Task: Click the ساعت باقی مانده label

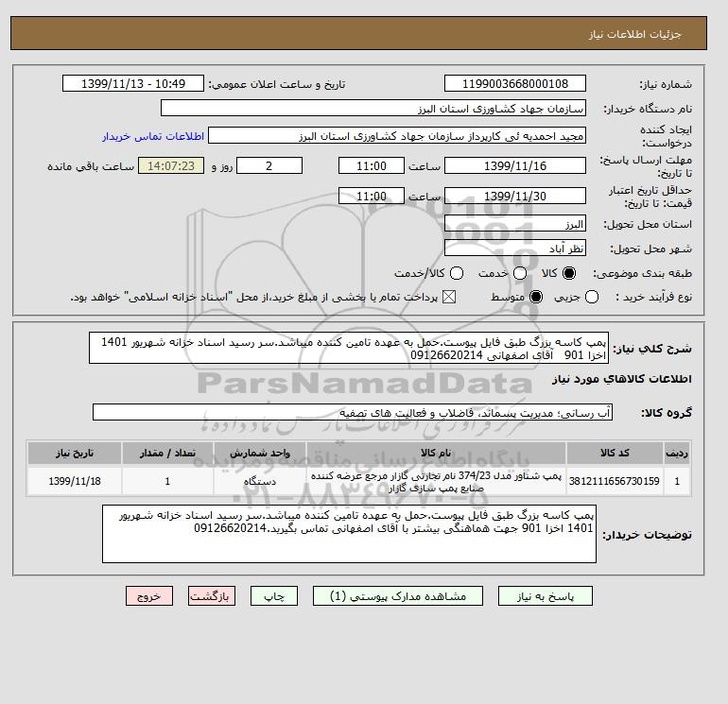Action: 91,166
